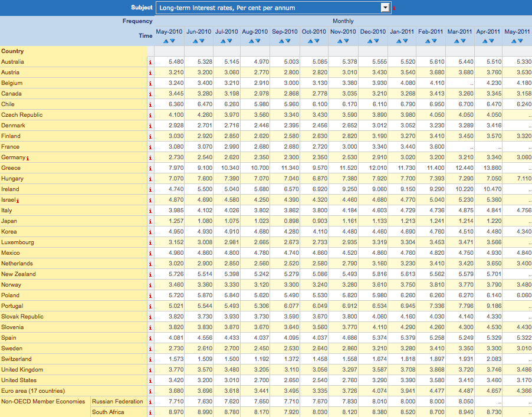Click the info icon beside the Subject dropdown
The image size is (532, 417).
point(395,8)
